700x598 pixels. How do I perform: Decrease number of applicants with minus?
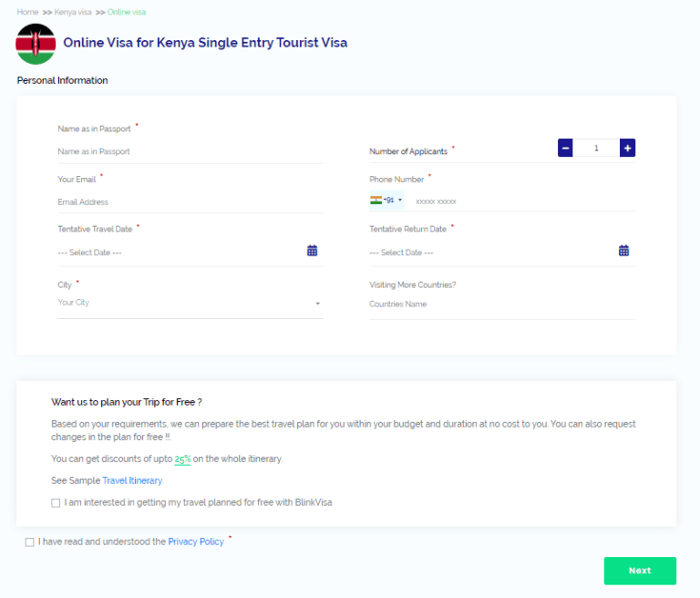pos(565,148)
